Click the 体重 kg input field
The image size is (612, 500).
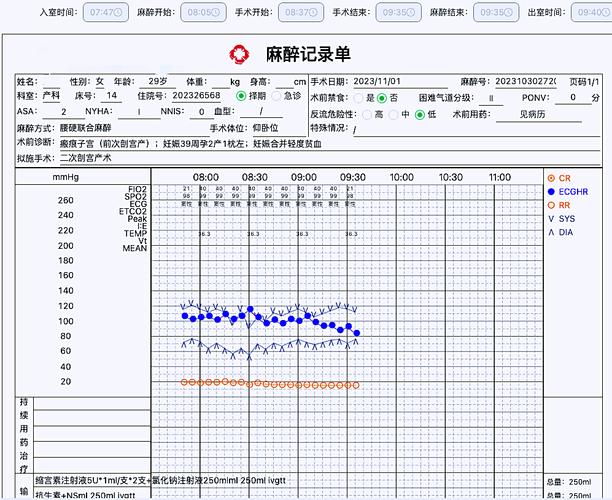pos(221,82)
